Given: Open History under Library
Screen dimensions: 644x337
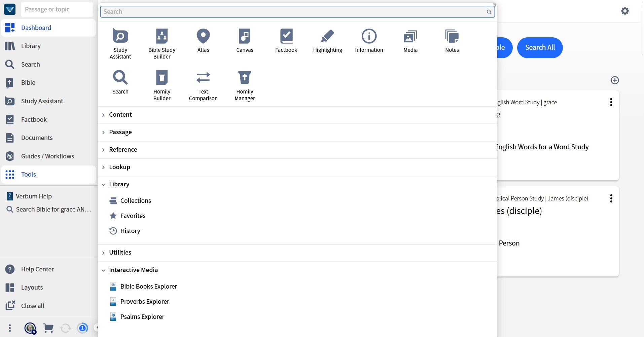Looking at the screenshot, I should (x=130, y=231).
